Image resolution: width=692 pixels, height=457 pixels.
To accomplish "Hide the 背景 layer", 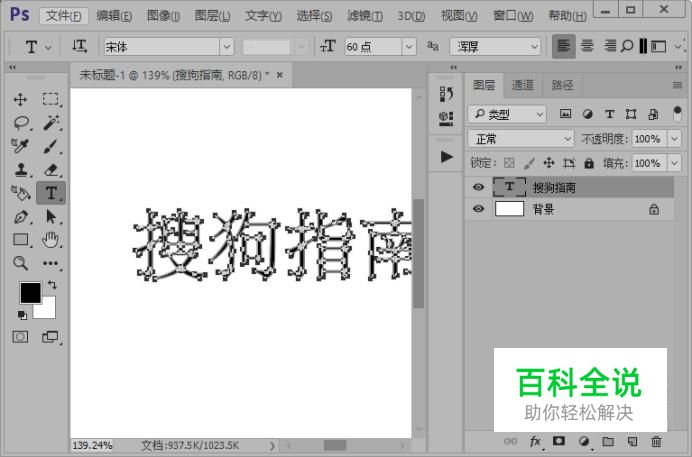I will click(478, 209).
